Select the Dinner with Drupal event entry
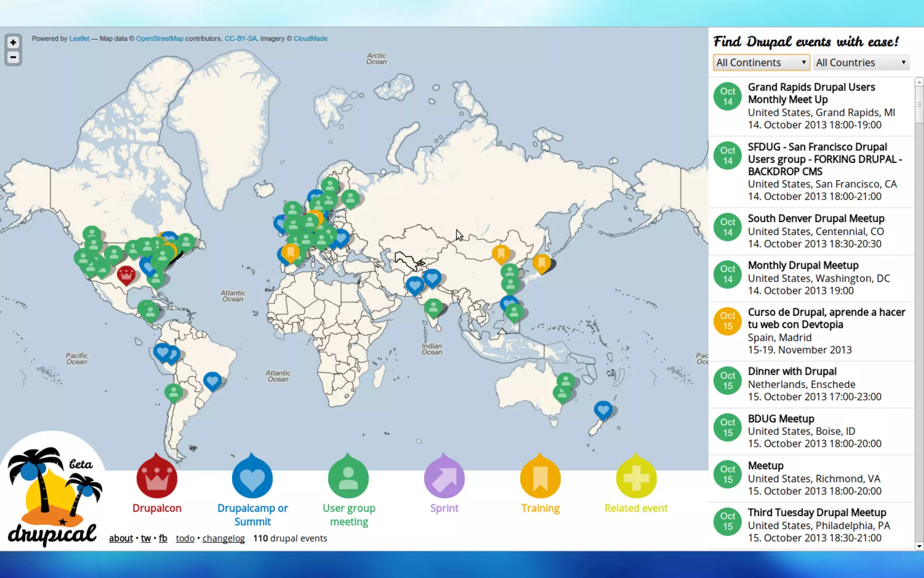The height and width of the screenshot is (578, 924). point(792,371)
